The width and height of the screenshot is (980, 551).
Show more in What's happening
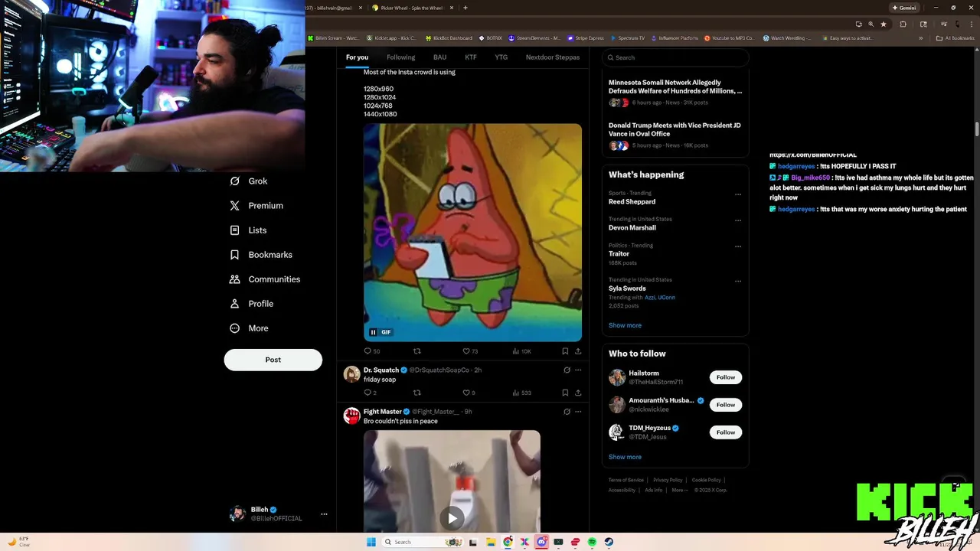625,325
